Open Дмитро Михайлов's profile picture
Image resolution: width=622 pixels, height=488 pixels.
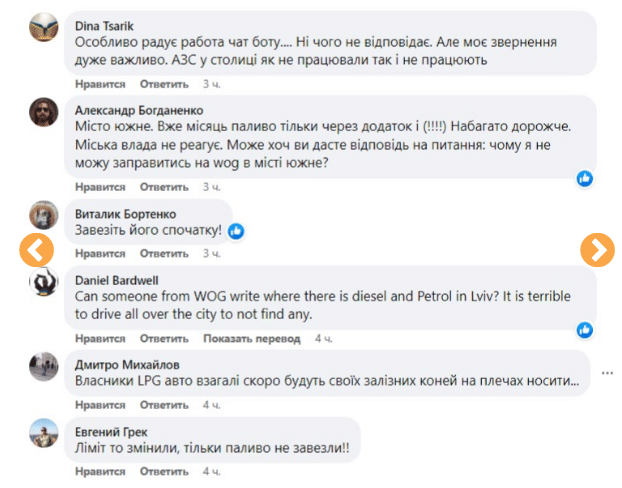pyautogui.click(x=43, y=366)
